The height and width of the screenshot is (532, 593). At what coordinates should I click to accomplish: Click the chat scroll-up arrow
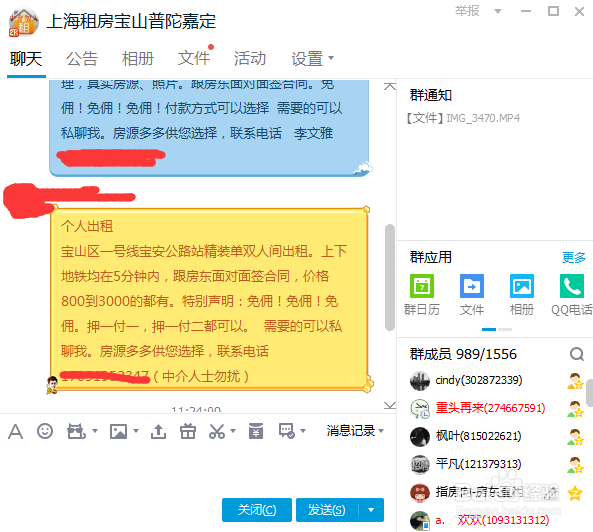pos(390,86)
